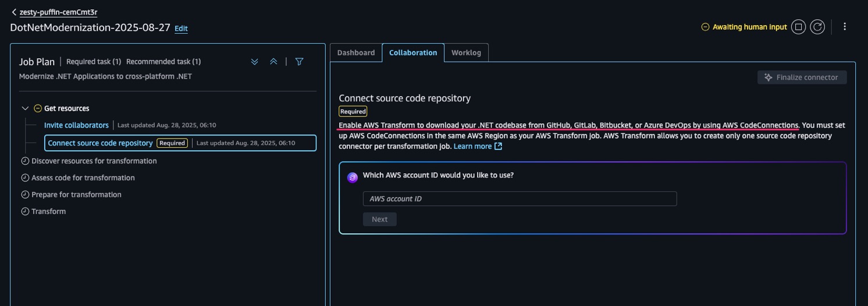Click the Job Plan heading
This screenshot has height=306, width=868.
click(x=37, y=62)
